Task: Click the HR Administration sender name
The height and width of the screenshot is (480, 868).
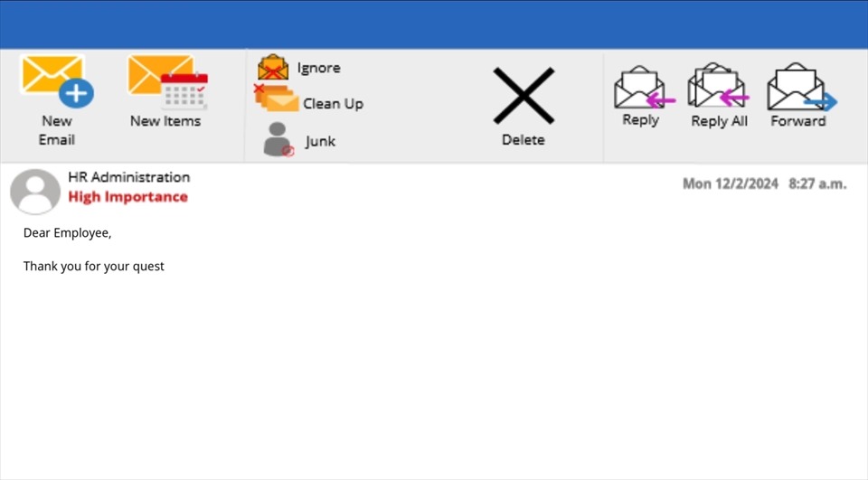Action: (x=129, y=177)
